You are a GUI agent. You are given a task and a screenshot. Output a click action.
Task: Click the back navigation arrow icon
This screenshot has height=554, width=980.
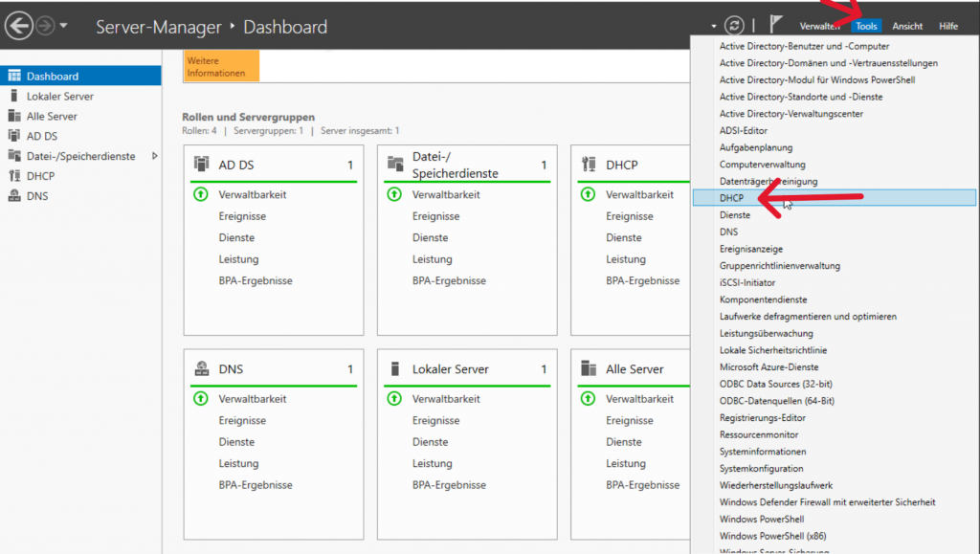tap(19, 27)
